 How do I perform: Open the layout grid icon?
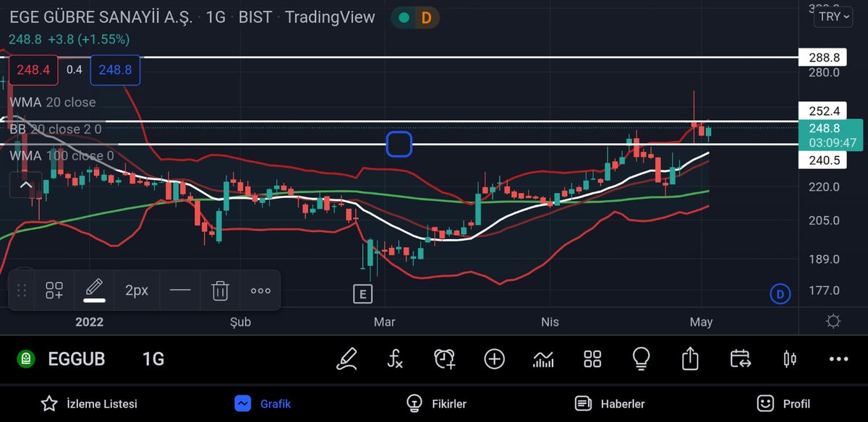pyautogui.click(x=592, y=358)
